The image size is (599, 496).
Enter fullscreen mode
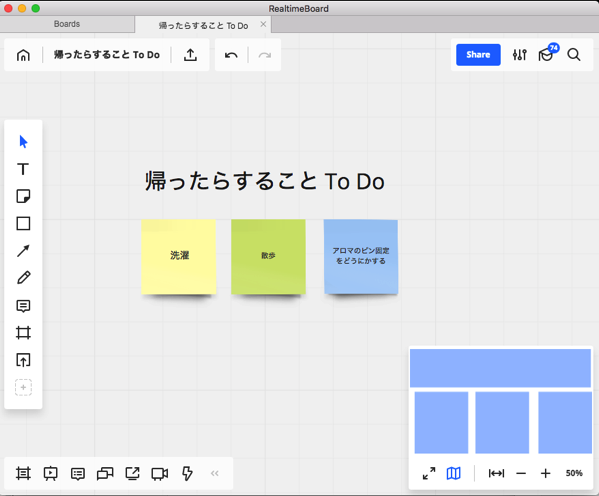click(x=429, y=473)
